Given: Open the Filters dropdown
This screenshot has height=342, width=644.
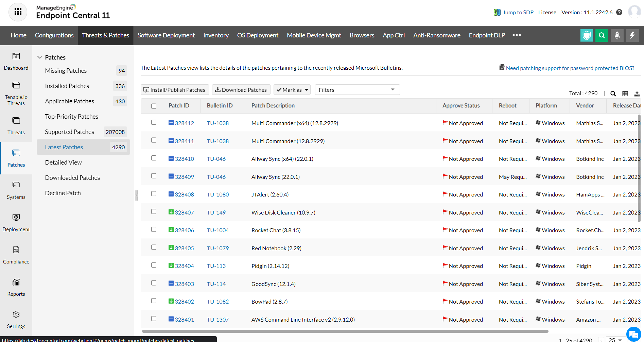Looking at the screenshot, I should 357,90.
